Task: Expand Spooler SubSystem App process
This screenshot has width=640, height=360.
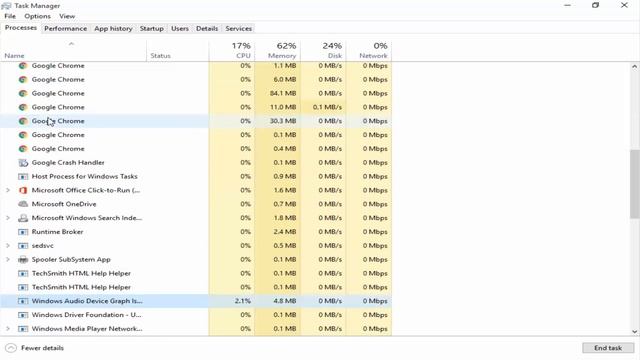Action: click(x=8, y=260)
